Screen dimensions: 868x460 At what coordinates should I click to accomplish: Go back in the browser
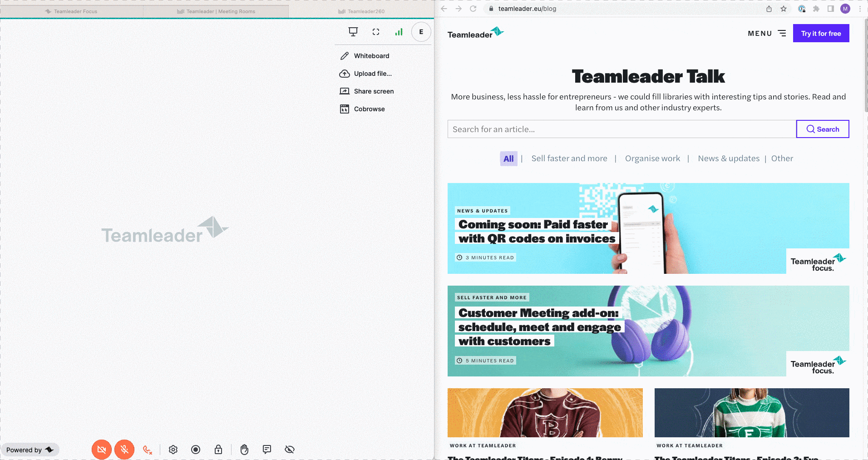click(x=444, y=9)
